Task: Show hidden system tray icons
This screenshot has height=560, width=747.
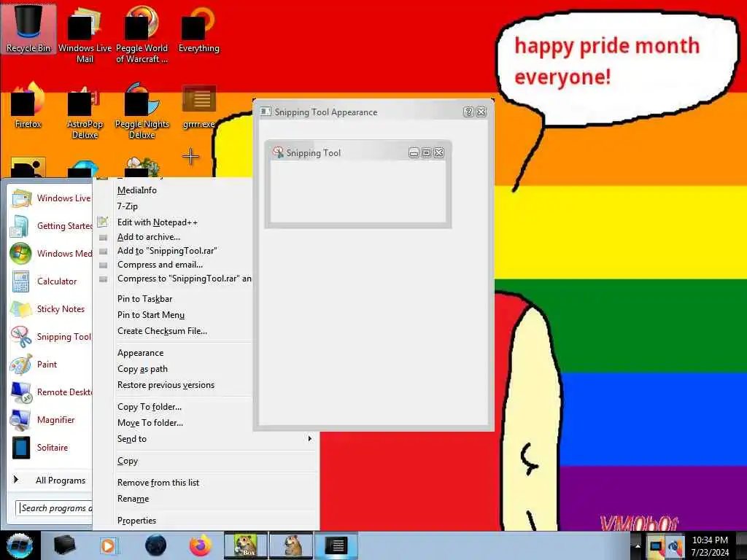Action: (x=638, y=546)
